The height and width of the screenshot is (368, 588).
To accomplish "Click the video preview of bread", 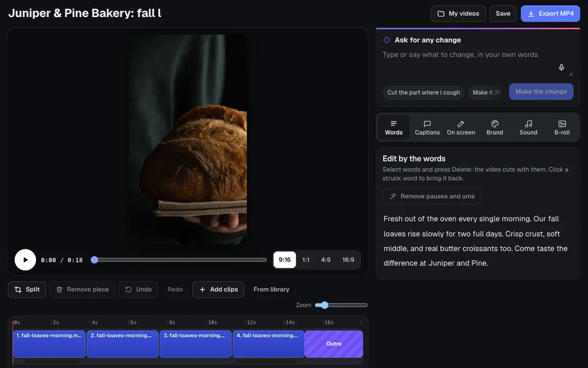I will (188, 139).
